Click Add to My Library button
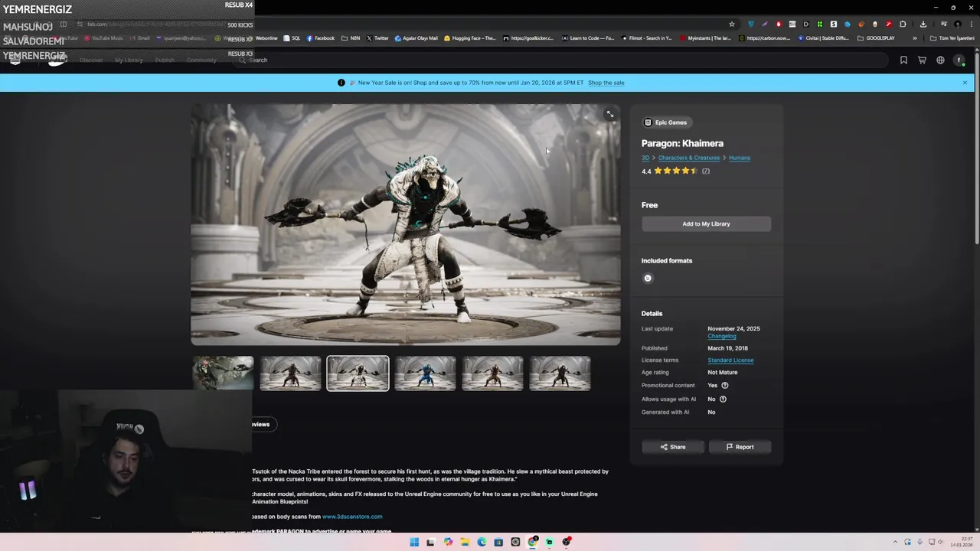The width and height of the screenshot is (980, 551). click(x=706, y=223)
